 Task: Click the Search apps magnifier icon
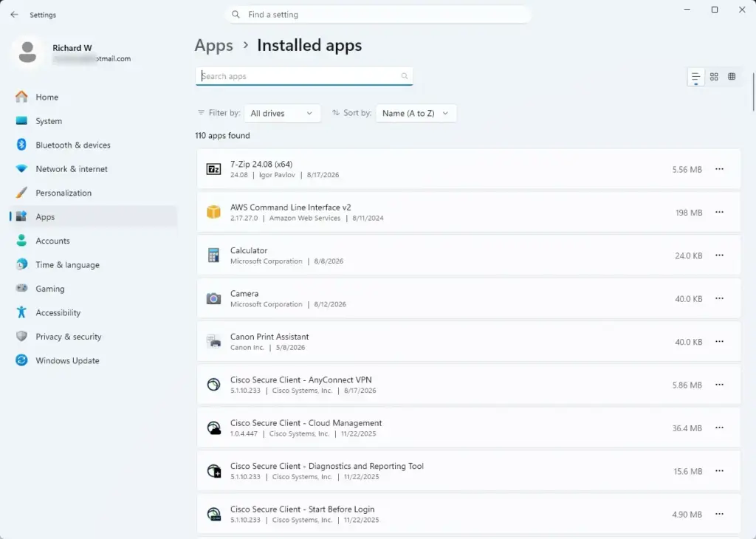click(x=405, y=76)
